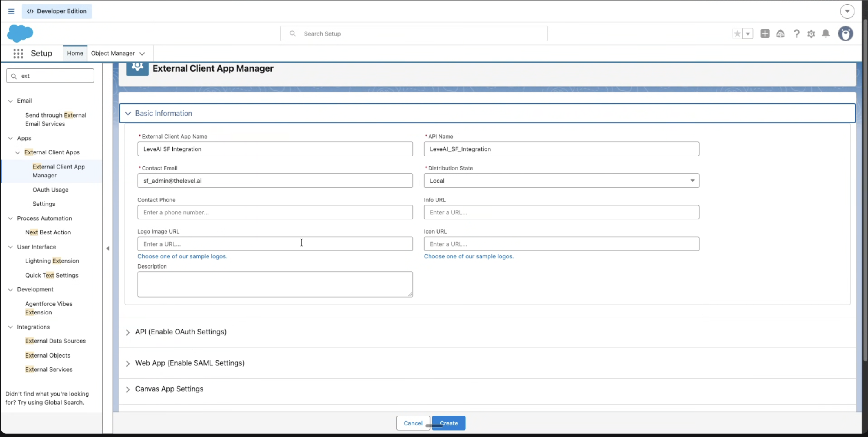Image resolution: width=868 pixels, height=437 pixels.
Task: Collapse the Process Automation section
Action: coord(11,218)
